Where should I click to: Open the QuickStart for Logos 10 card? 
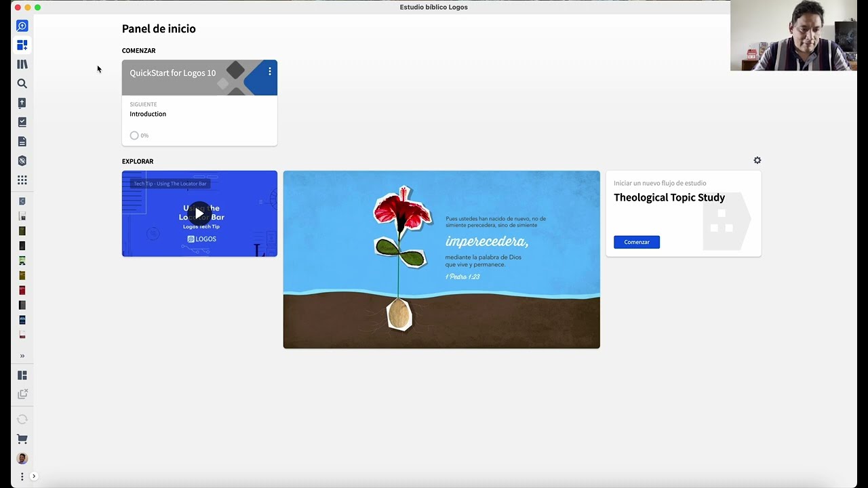tap(199, 103)
